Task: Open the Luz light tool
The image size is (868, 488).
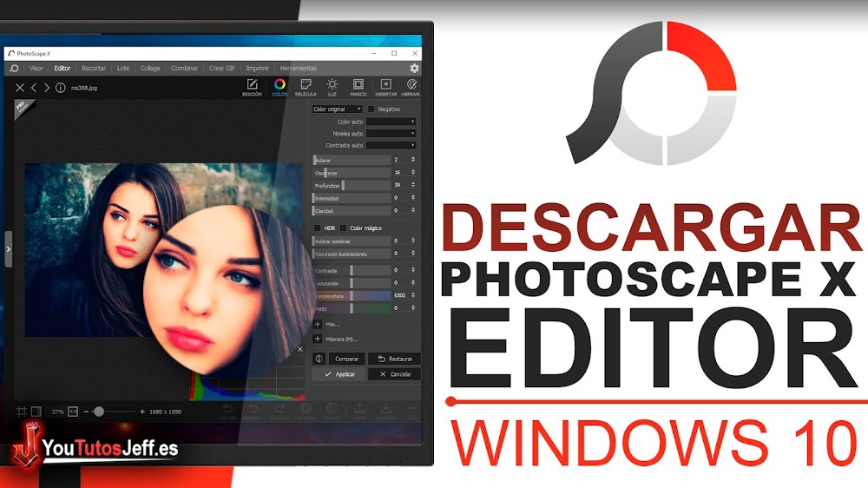Action: pyautogui.click(x=332, y=87)
